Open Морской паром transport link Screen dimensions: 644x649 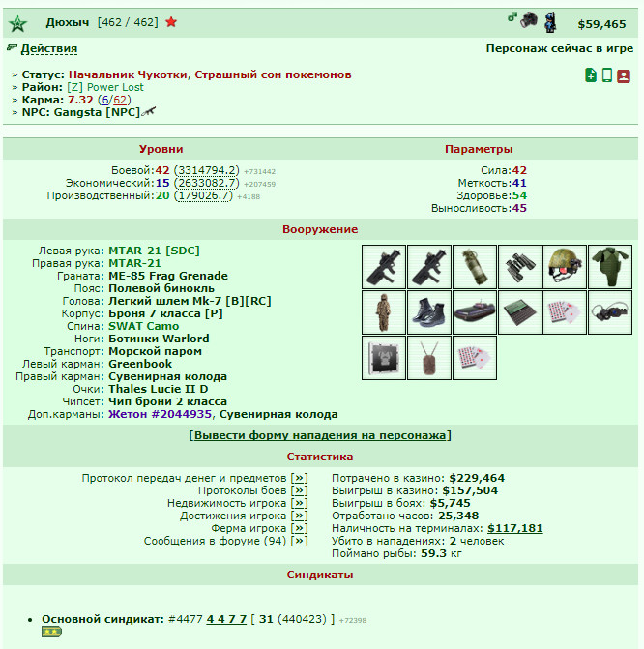156,351
